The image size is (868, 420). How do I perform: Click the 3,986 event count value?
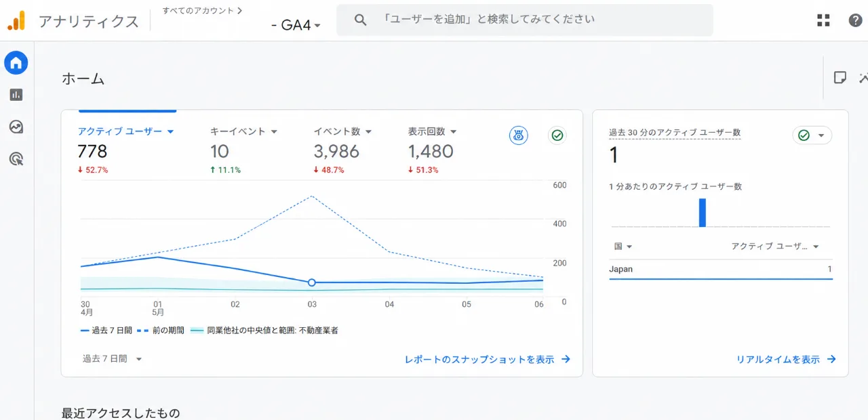coord(336,151)
